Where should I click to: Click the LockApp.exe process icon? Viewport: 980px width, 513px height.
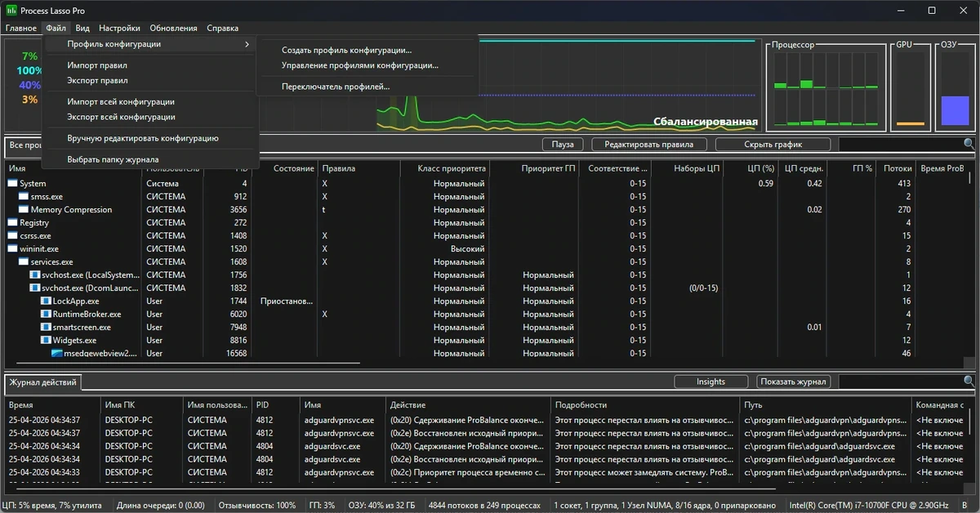pyautogui.click(x=47, y=301)
